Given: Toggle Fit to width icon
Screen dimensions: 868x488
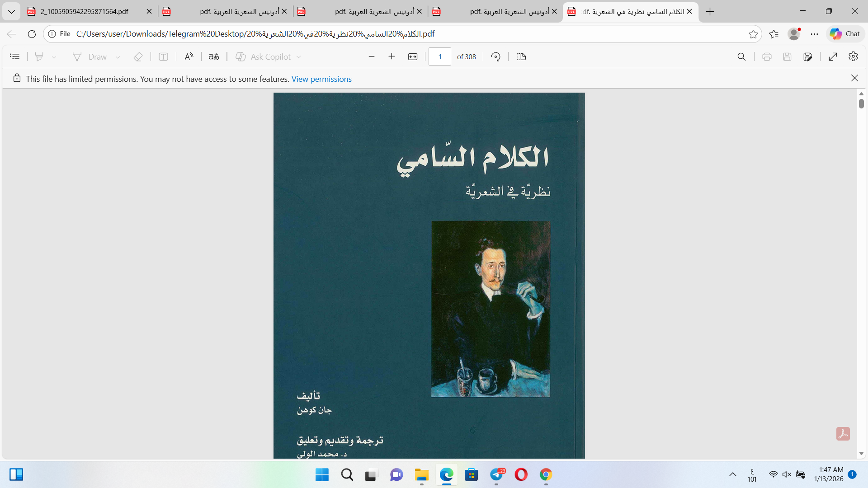Looking at the screenshot, I should coord(413,56).
